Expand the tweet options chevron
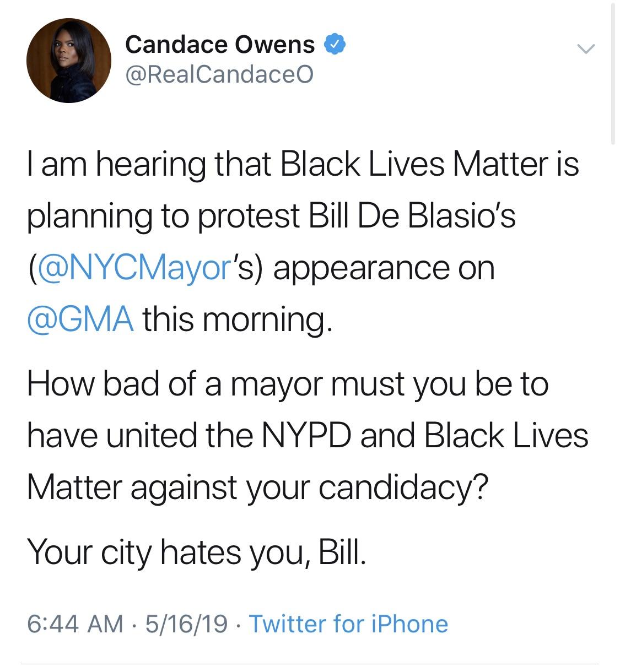 tap(586, 49)
